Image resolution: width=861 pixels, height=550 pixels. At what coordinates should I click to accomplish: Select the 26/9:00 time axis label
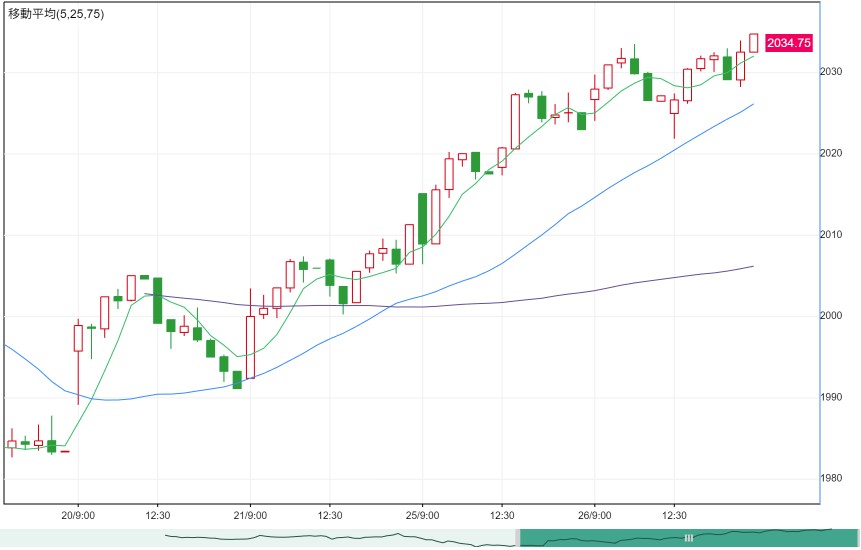point(595,515)
